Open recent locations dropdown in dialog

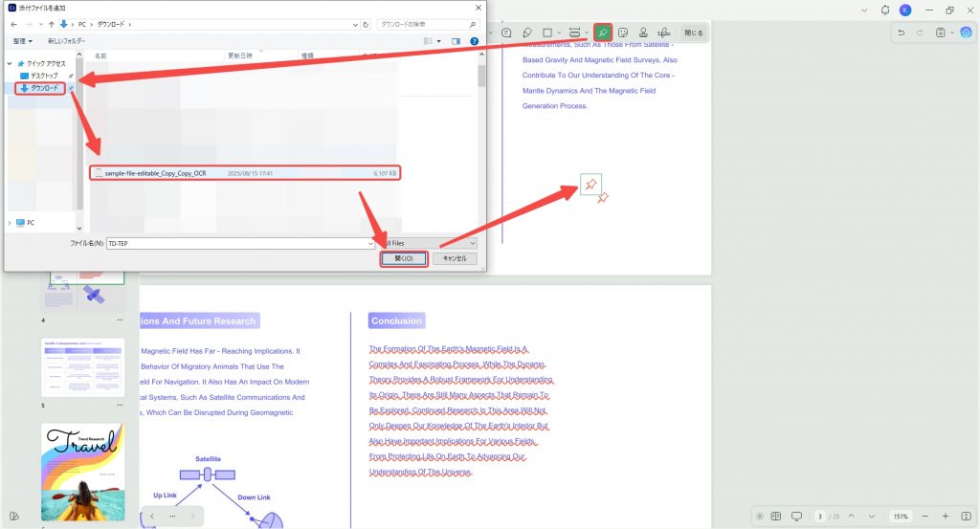(x=40, y=24)
